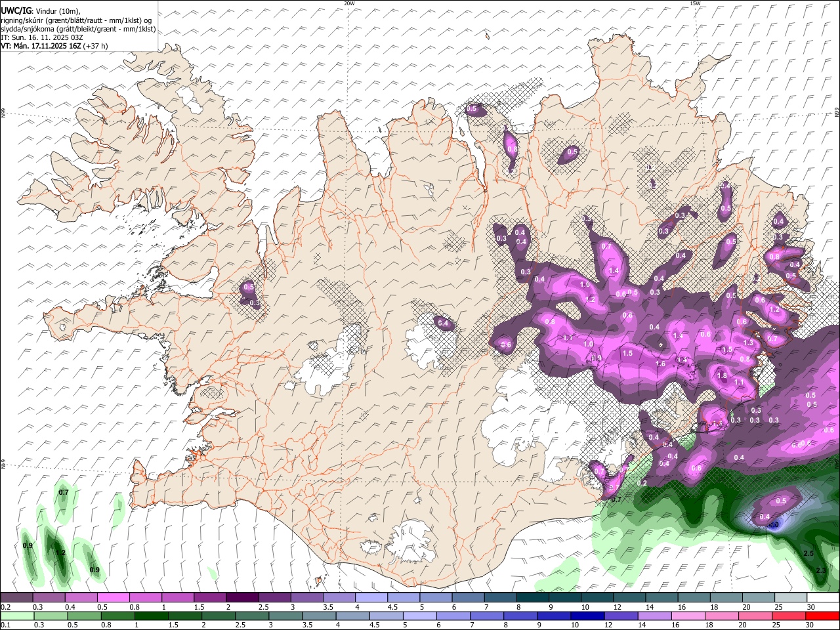Click the 'VT: Mán. 17.11.2025 16Z (+37 h)' line

click(54, 46)
